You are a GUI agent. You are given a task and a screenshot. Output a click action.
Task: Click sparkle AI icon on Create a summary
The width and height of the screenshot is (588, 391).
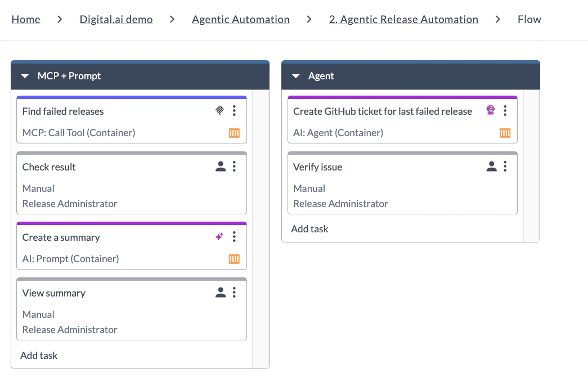[219, 236]
